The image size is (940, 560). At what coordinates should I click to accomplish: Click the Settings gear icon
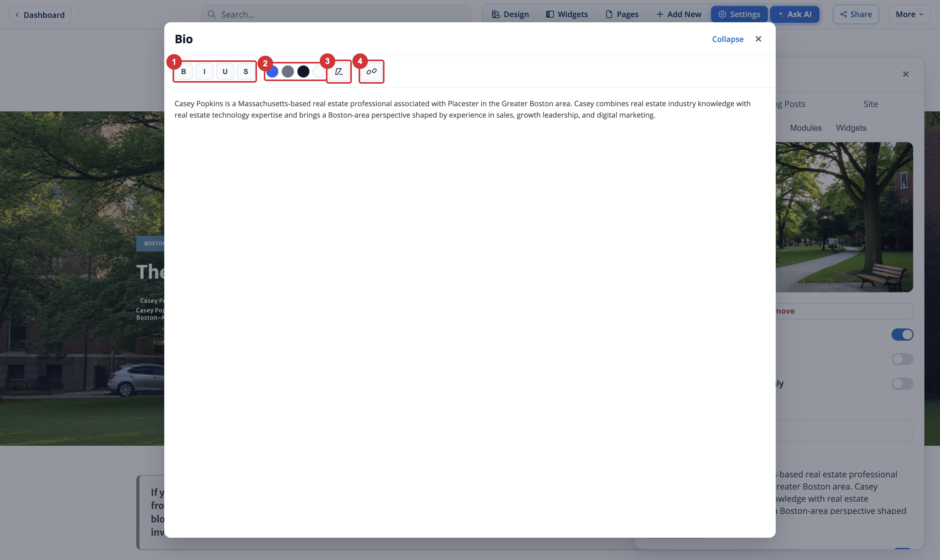click(722, 14)
